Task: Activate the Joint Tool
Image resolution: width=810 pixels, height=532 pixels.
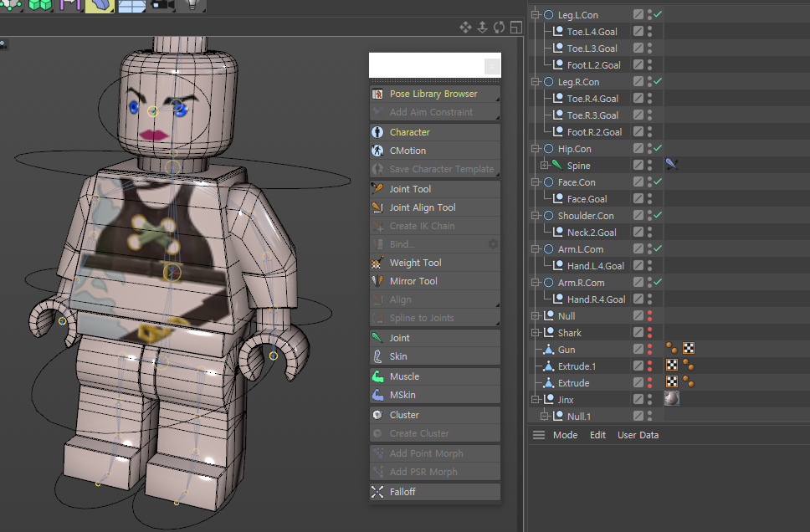Action: (434, 189)
